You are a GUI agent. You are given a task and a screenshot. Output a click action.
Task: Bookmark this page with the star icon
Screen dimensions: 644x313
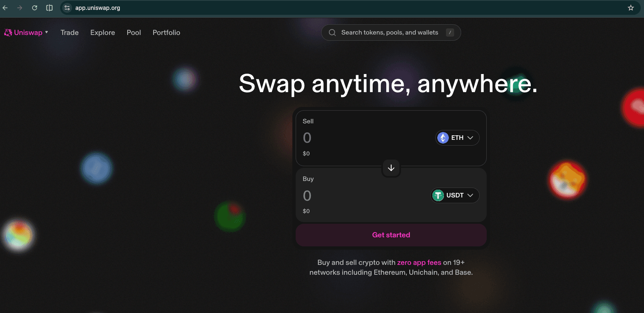click(x=631, y=8)
